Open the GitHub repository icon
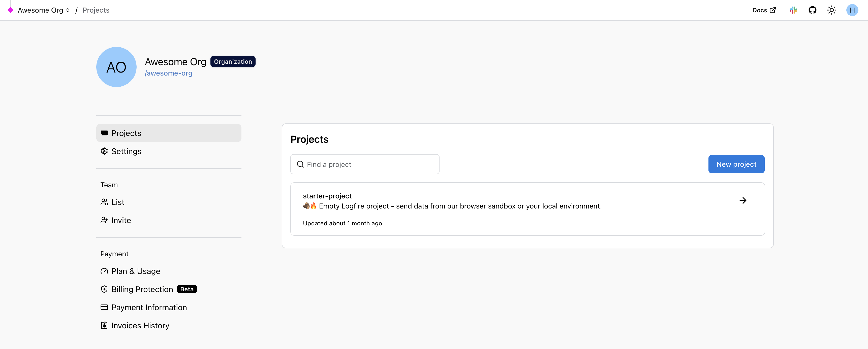Viewport: 868px width, 349px height. [812, 10]
